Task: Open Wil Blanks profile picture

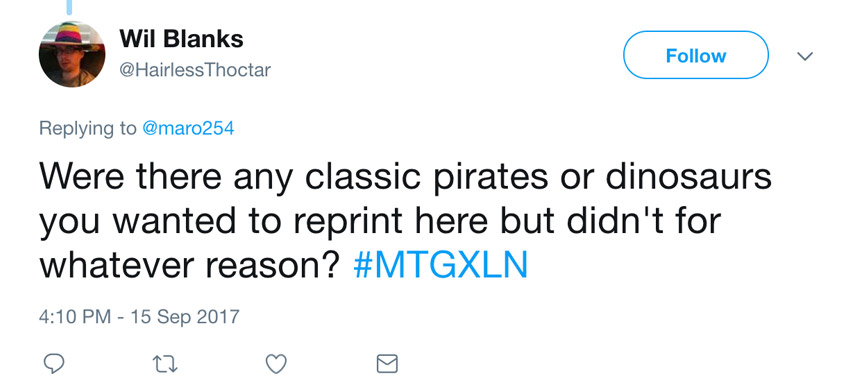Action: click(x=72, y=54)
